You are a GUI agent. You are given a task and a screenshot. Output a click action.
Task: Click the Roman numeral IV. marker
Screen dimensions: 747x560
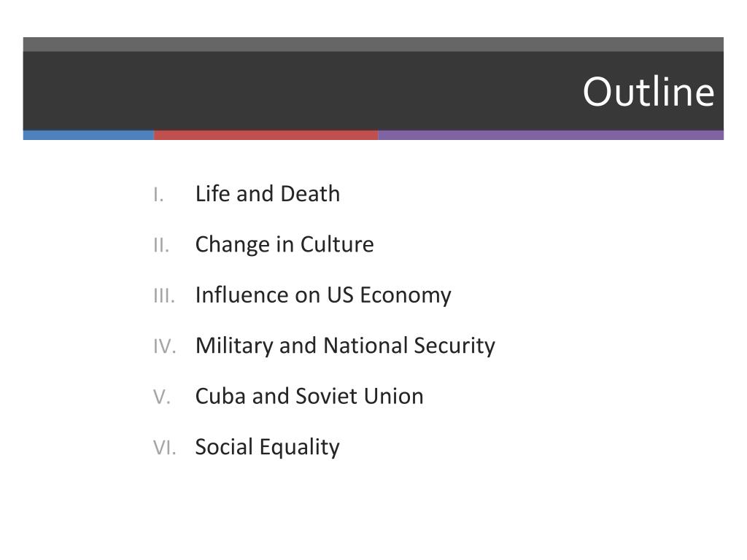[x=165, y=346]
